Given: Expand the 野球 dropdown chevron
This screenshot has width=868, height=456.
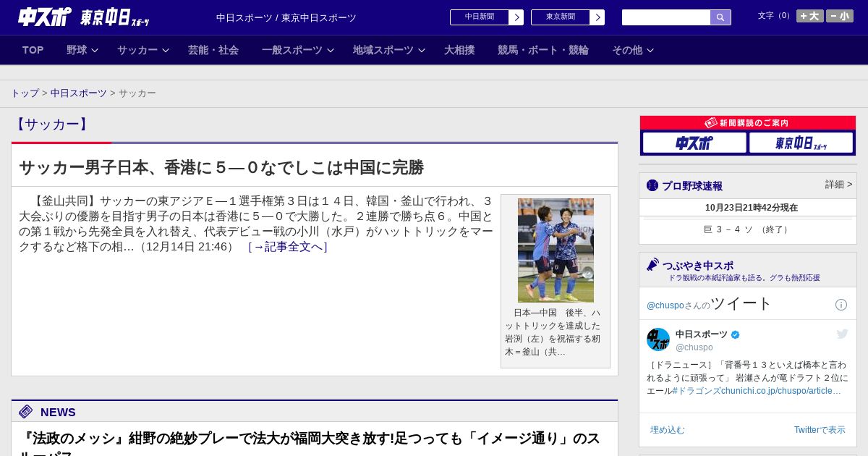Looking at the screenshot, I should pos(95,50).
